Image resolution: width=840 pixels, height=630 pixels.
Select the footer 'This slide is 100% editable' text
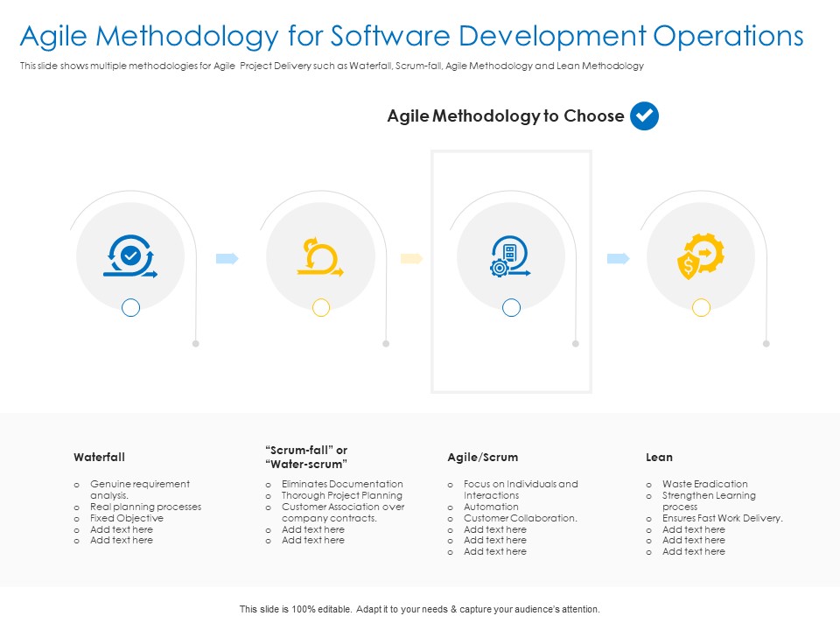point(419,609)
